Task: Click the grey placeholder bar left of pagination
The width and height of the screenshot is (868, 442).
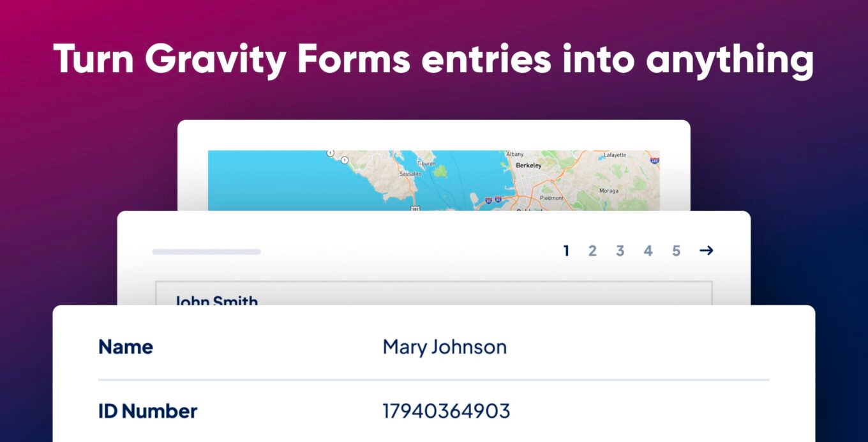Action: click(206, 252)
